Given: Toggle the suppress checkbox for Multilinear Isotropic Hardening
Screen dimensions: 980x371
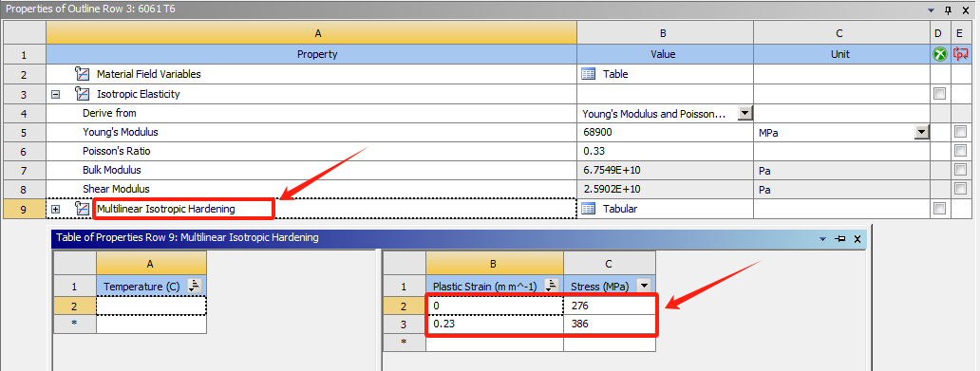Looking at the screenshot, I should tap(939, 210).
